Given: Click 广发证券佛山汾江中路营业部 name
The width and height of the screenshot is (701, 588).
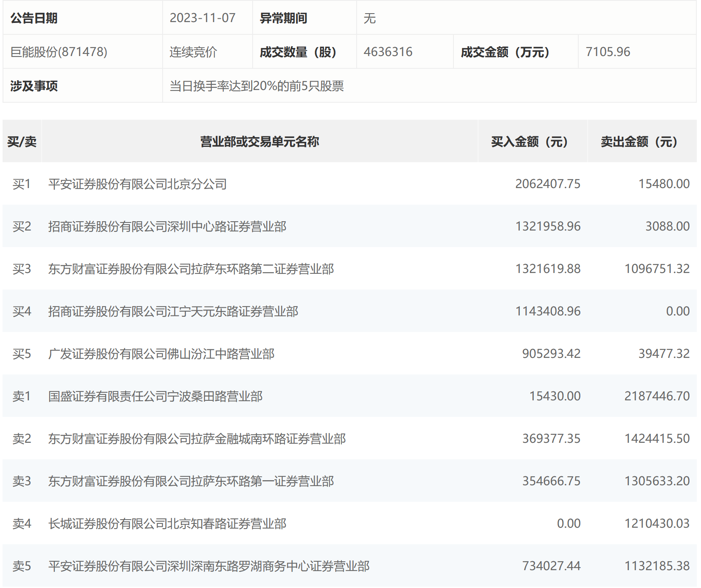Looking at the screenshot, I should tap(161, 354).
